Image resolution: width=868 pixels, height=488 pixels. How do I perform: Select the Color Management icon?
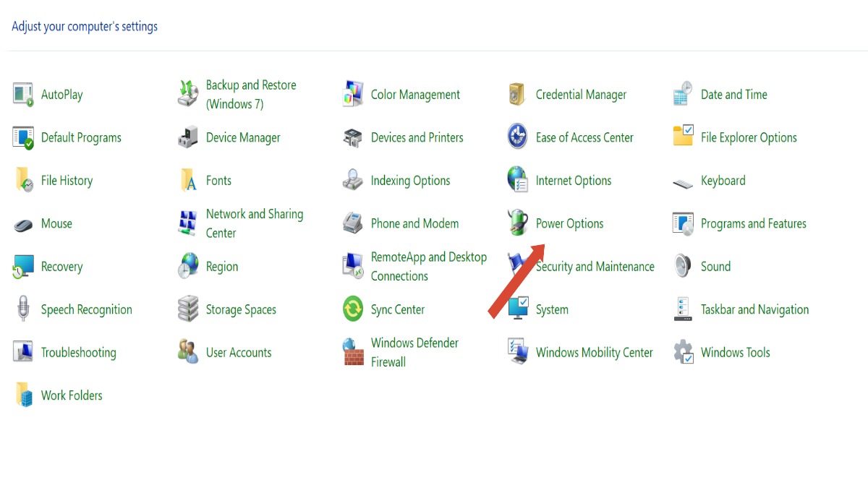click(x=353, y=95)
